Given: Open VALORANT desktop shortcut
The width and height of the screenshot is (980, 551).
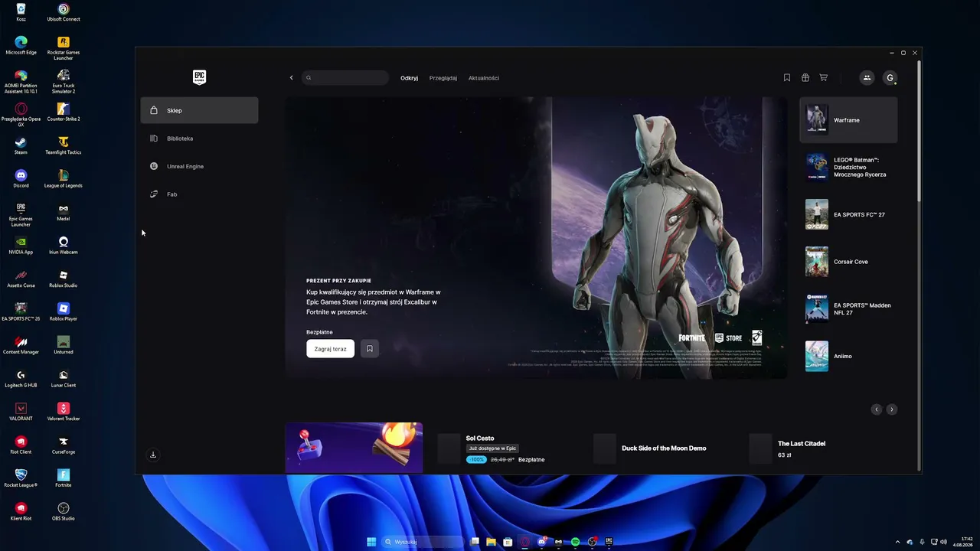Looking at the screenshot, I should (x=21, y=412).
